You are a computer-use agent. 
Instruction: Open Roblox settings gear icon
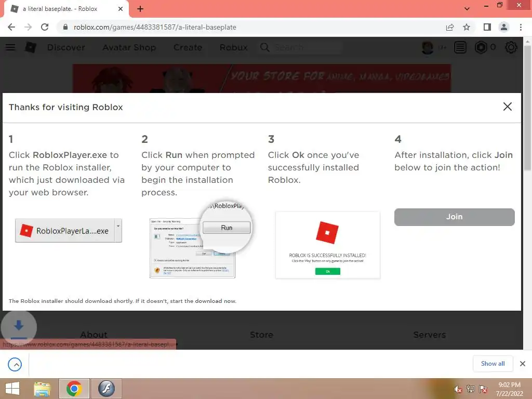[x=511, y=47]
